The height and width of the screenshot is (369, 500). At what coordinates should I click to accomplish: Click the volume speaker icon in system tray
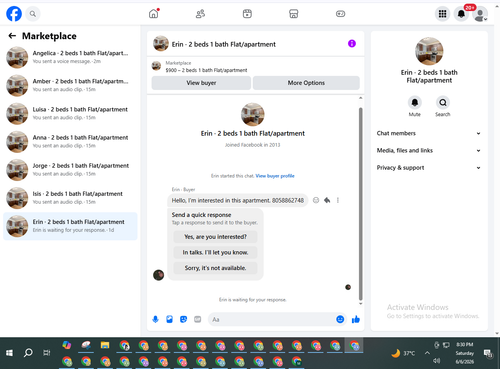tap(436, 361)
